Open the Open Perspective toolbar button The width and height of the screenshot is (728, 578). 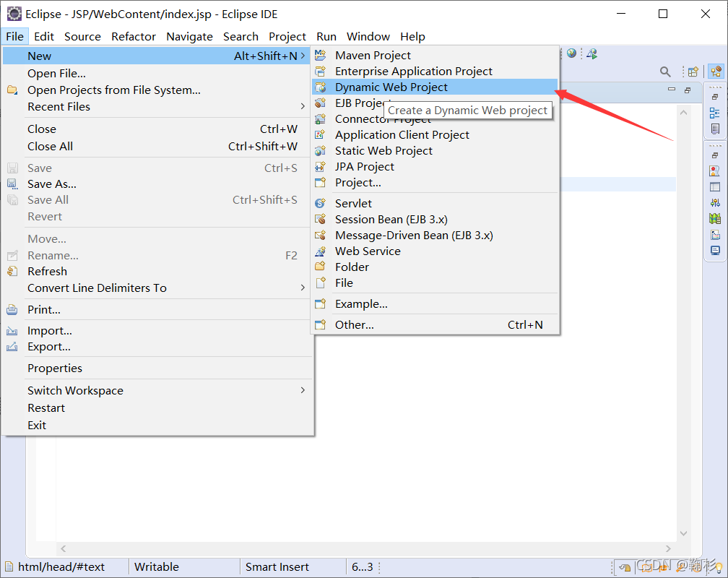pos(693,72)
